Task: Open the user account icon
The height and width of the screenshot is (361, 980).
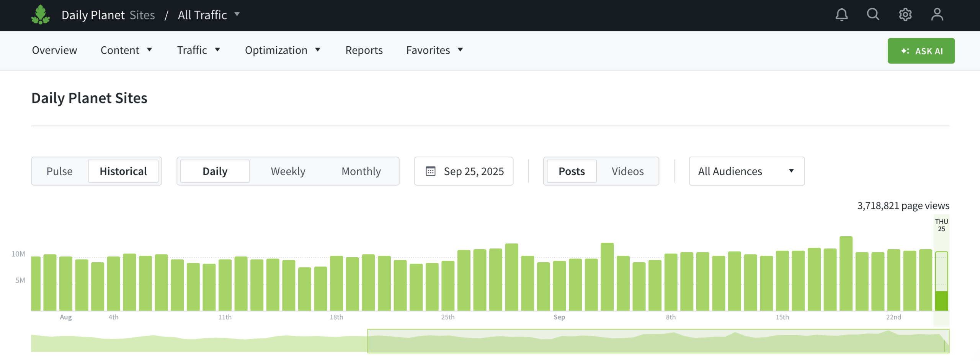Action: [x=937, y=15]
